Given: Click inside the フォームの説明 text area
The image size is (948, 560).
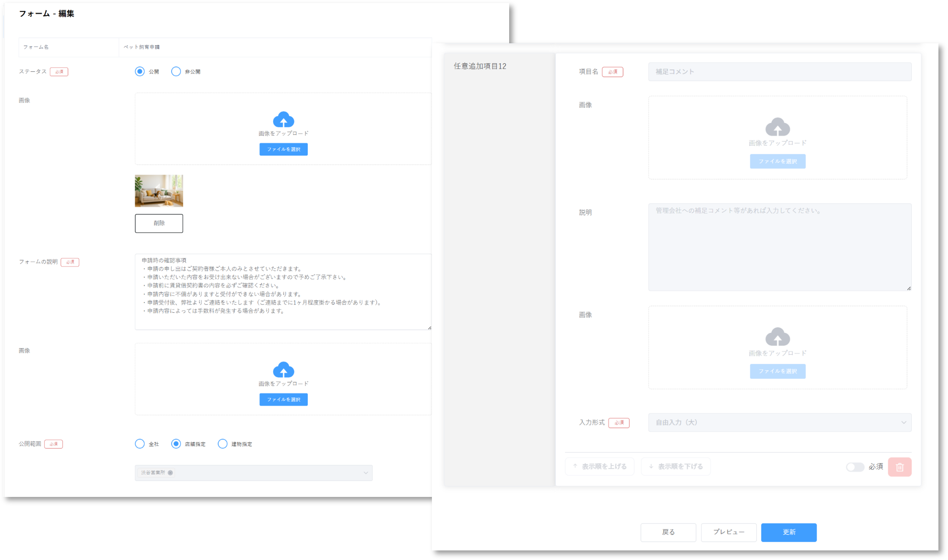Looking at the screenshot, I should (283, 292).
